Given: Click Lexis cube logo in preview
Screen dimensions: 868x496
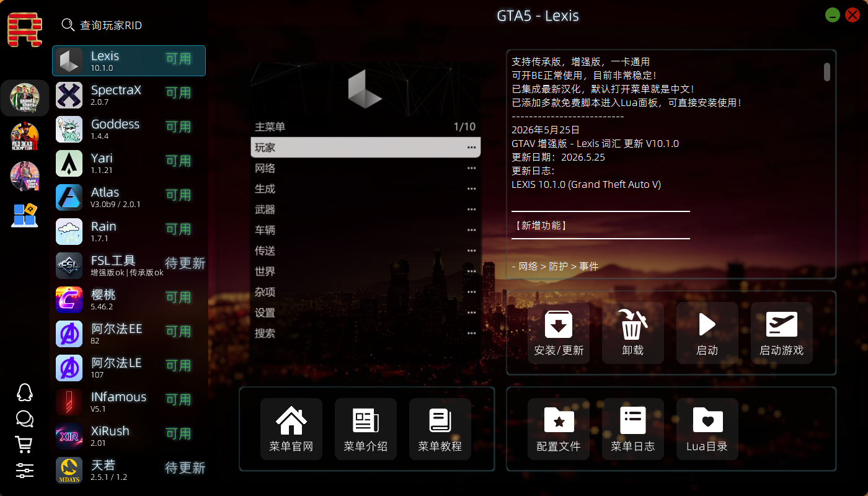Looking at the screenshot, I should click(x=365, y=89).
